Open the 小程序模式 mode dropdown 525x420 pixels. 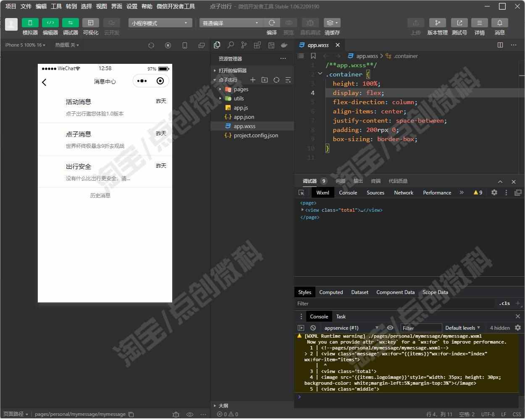pos(160,23)
